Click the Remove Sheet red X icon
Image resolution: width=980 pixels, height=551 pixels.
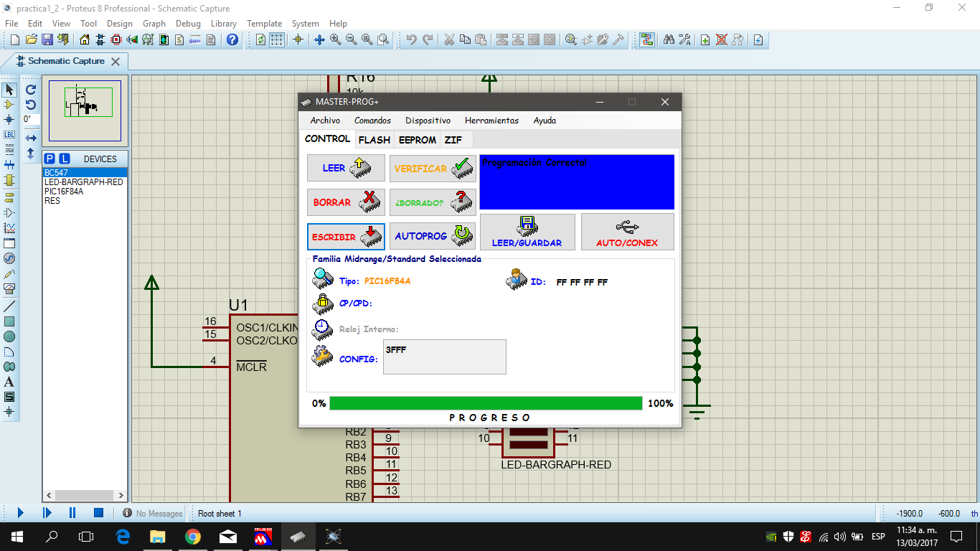[722, 39]
